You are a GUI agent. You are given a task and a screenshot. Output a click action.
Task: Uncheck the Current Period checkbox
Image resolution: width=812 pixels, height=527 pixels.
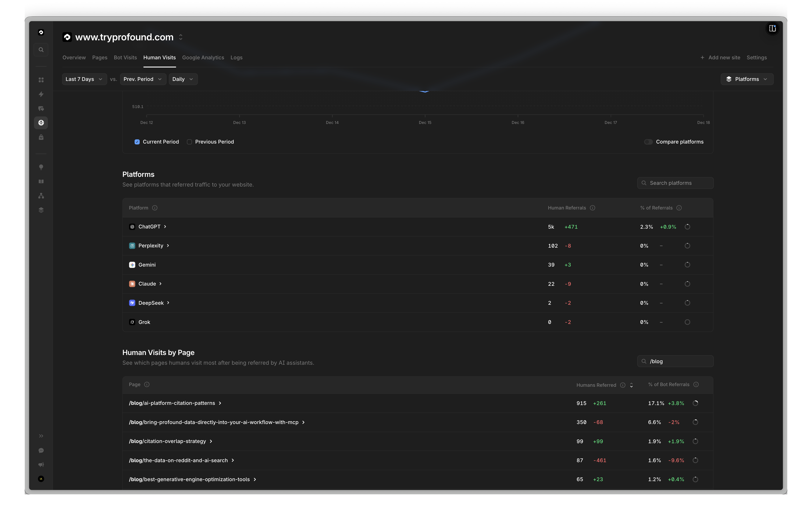point(137,142)
